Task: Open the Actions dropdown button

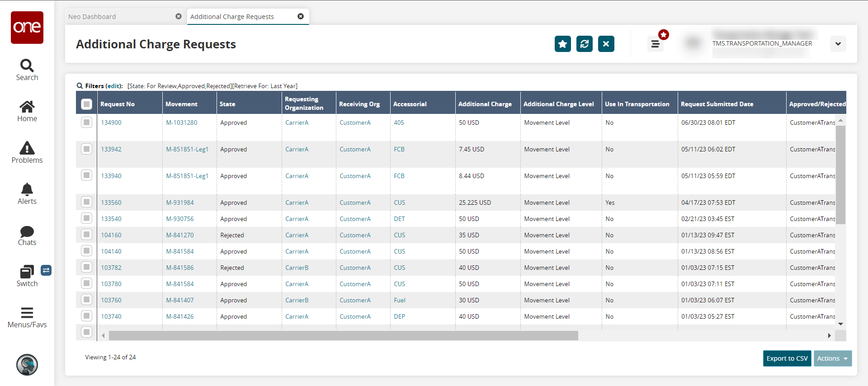Action: point(833,358)
